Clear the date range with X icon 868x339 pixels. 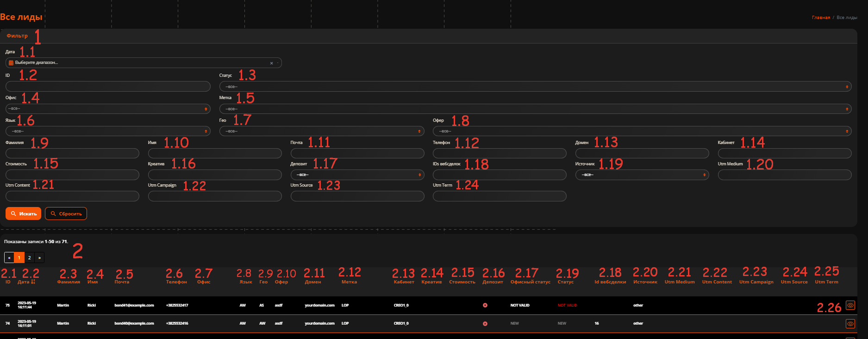[271, 63]
